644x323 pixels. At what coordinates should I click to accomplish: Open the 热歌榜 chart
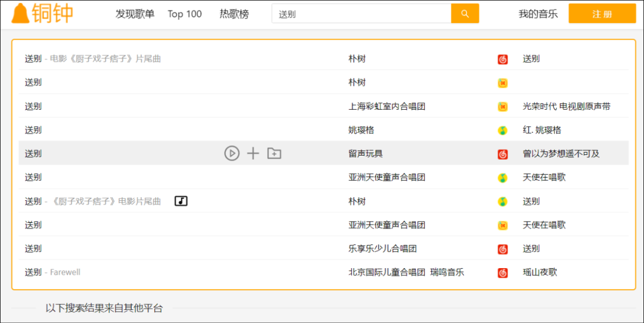tap(234, 14)
